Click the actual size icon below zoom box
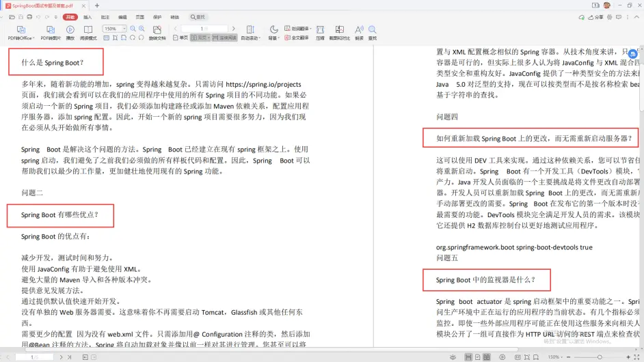This screenshot has height=362, width=644. pos(107,38)
